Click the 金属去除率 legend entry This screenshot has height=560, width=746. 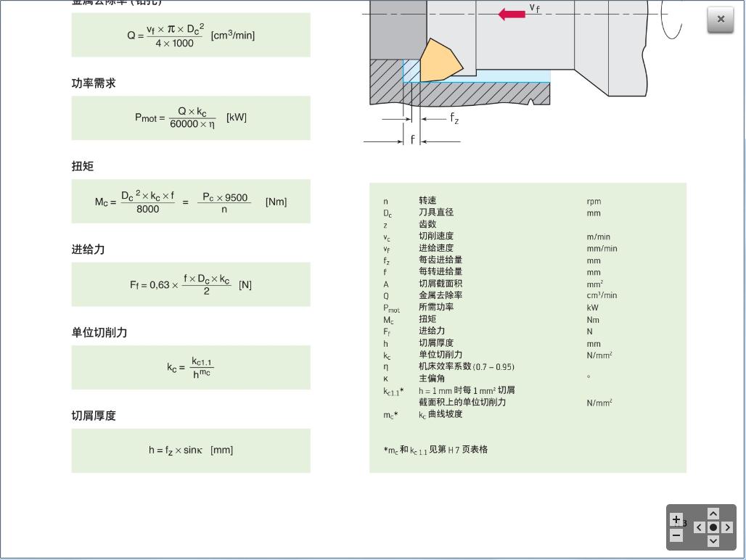[440, 295]
